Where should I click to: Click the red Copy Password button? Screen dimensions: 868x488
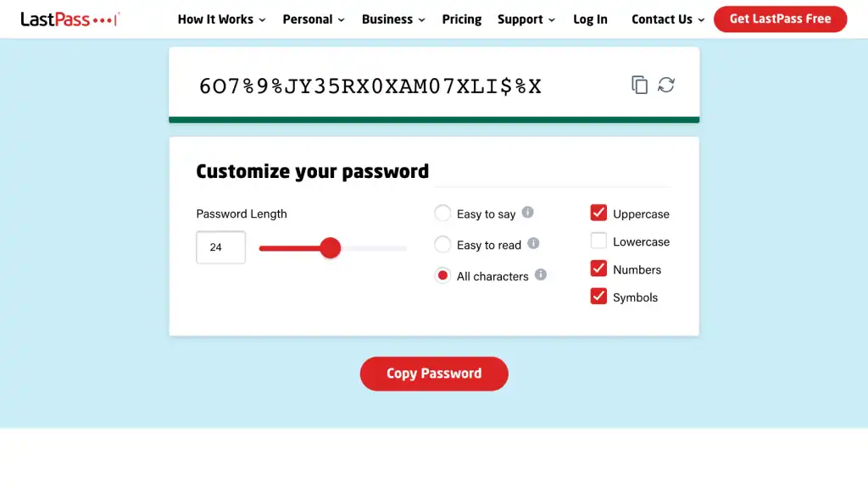pos(434,374)
